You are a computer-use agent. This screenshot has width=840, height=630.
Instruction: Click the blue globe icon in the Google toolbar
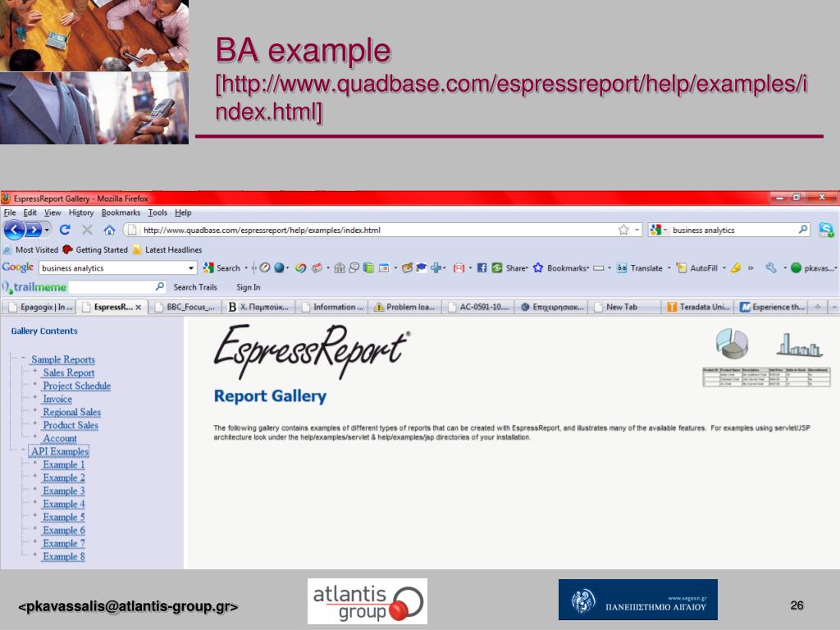tap(279, 268)
